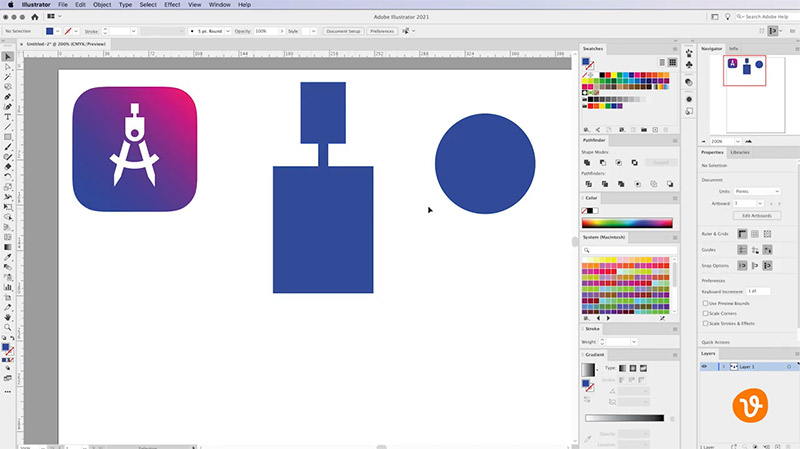Open the Units dropdown showing Points
The image size is (800, 449).
(757, 191)
